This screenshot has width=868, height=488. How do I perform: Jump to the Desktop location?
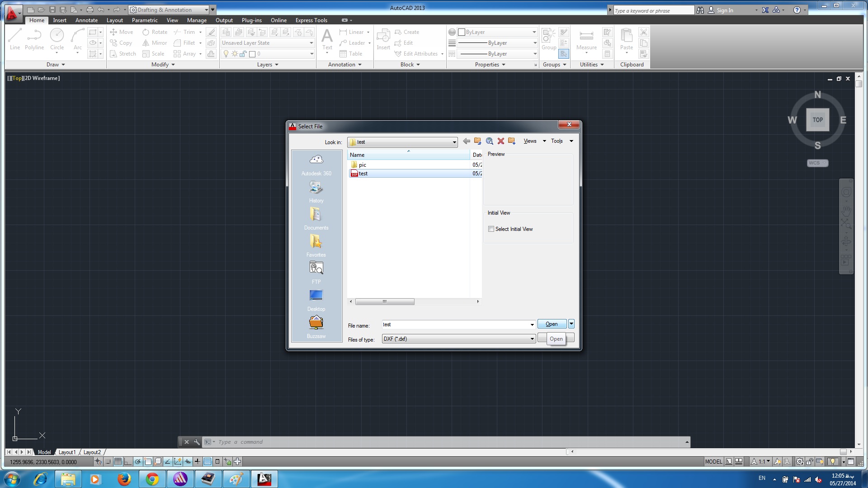pos(316,299)
